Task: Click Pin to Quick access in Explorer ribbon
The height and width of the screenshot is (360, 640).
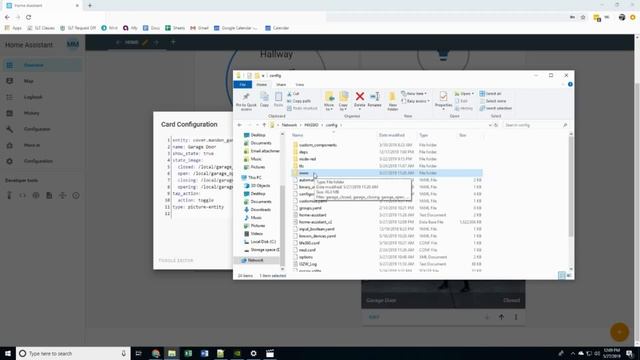Action: click(x=246, y=101)
